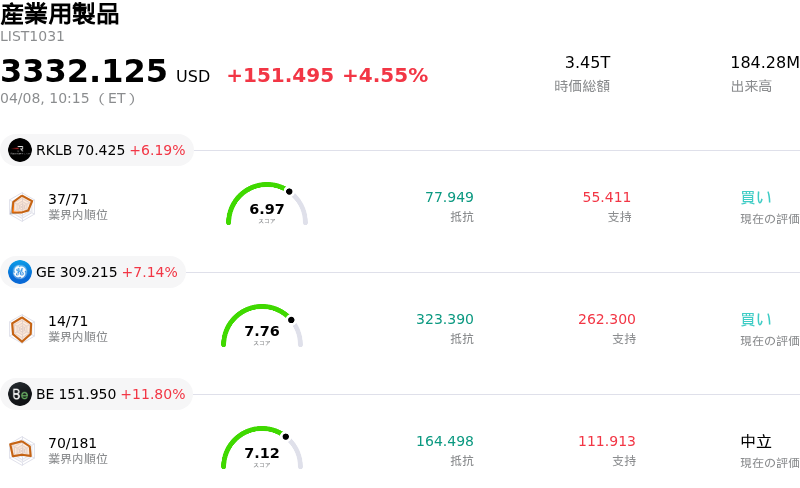
Task: Open BE industry rank radar icon
Action: (22, 450)
